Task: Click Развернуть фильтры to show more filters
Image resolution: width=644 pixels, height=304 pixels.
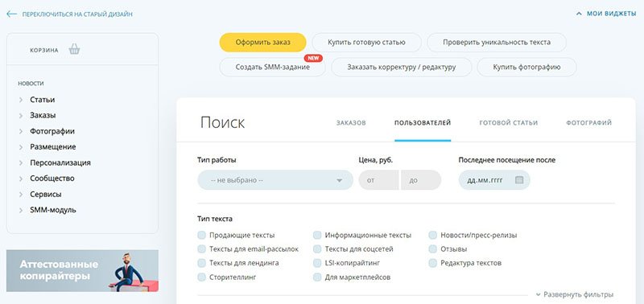Action: coord(575,294)
